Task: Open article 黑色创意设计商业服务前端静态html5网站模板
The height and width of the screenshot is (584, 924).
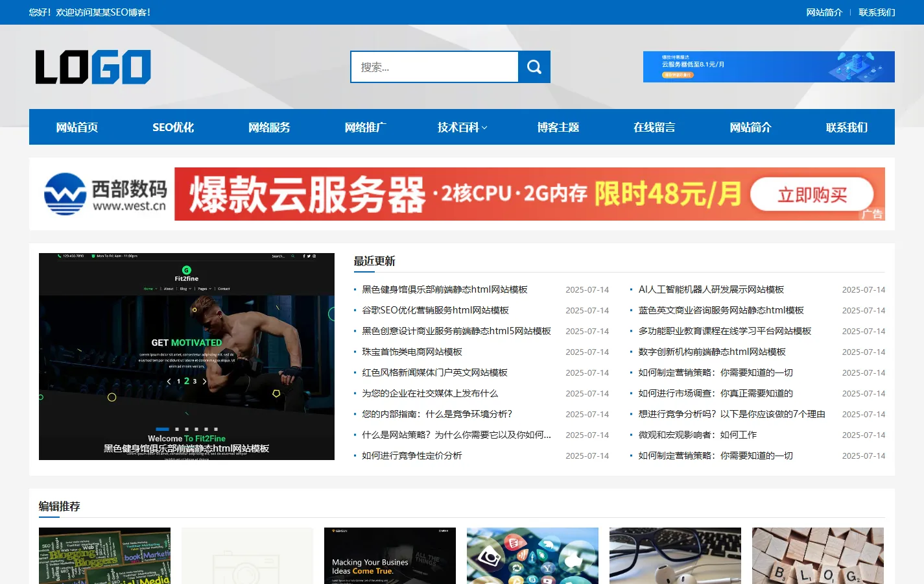Action: coord(456,331)
